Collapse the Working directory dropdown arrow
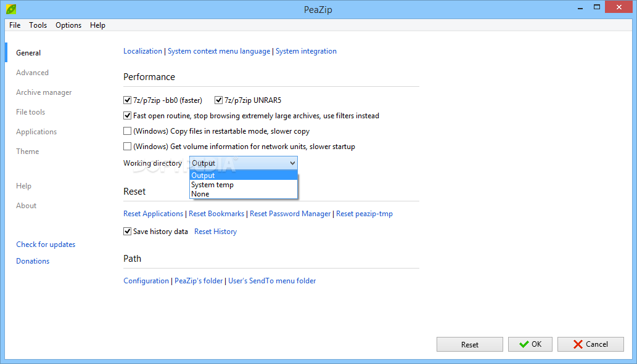Image resolution: width=637 pixels, height=364 pixels. 292,163
